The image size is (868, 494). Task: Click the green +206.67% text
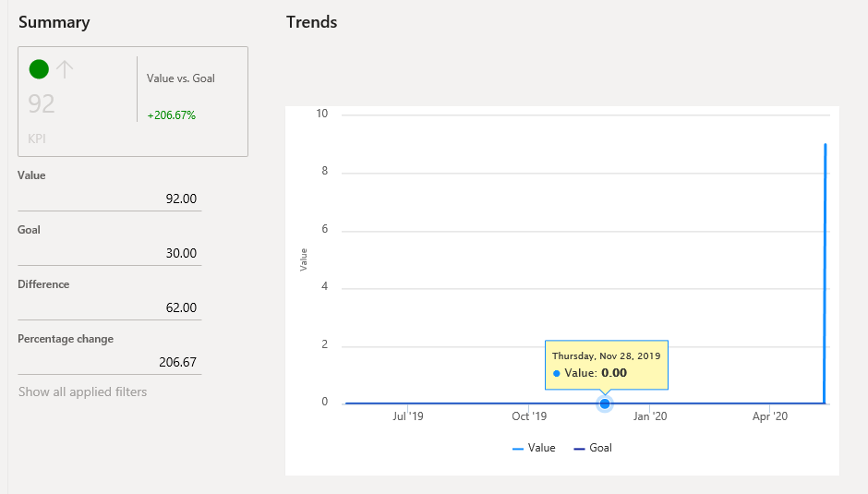coord(171,115)
